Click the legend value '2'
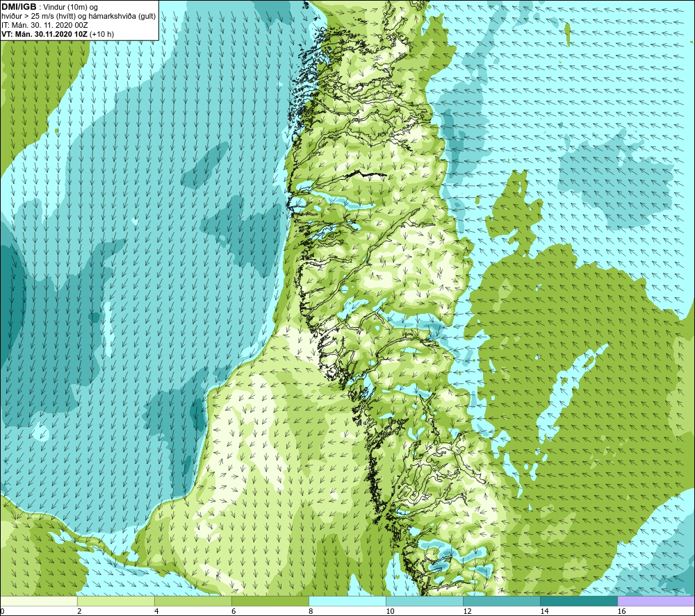The width and height of the screenshot is (695, 616). pyautogui.click(x=79, y=612)
